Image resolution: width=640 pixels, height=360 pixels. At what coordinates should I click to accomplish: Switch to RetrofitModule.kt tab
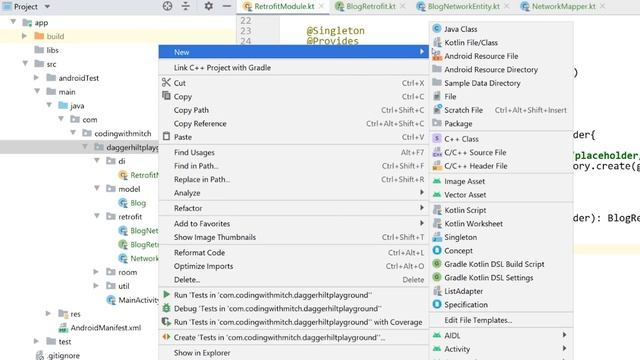[284, 6]
